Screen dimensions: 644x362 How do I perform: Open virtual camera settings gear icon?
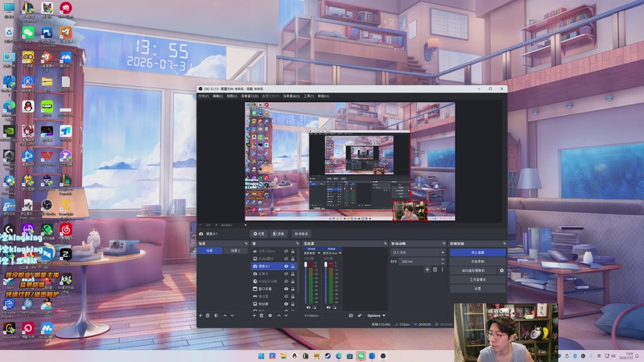pos(502,270)
